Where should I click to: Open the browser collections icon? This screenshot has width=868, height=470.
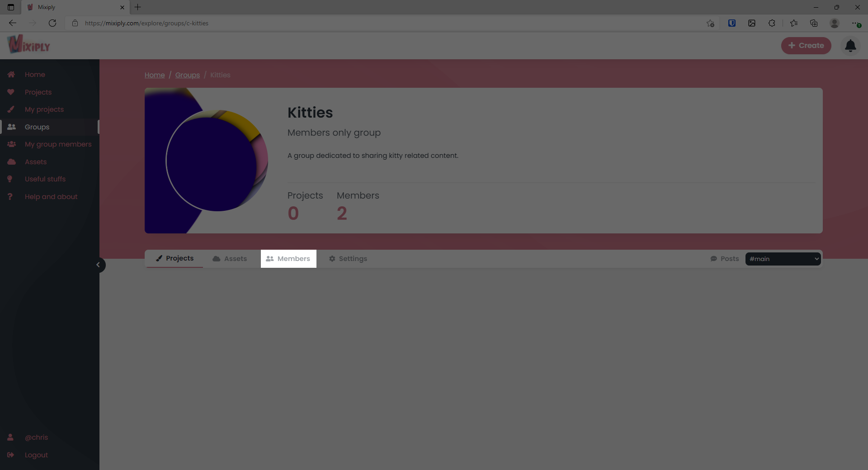(814, 23)
